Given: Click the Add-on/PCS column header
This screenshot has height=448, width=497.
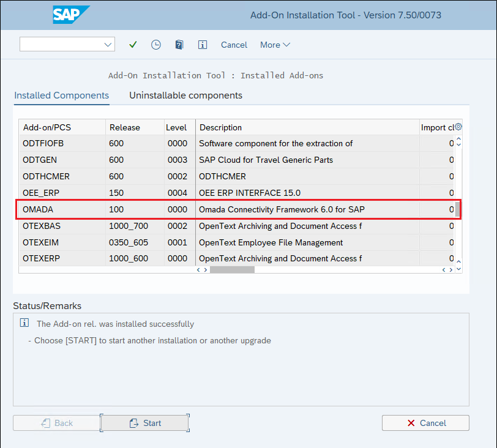Looking at the screenshot, I should [x=62, y=127].
